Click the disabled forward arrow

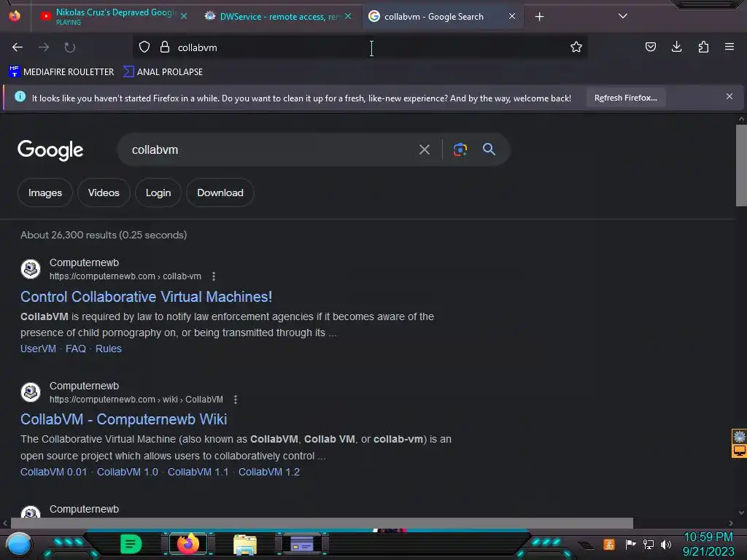point(44,47)
